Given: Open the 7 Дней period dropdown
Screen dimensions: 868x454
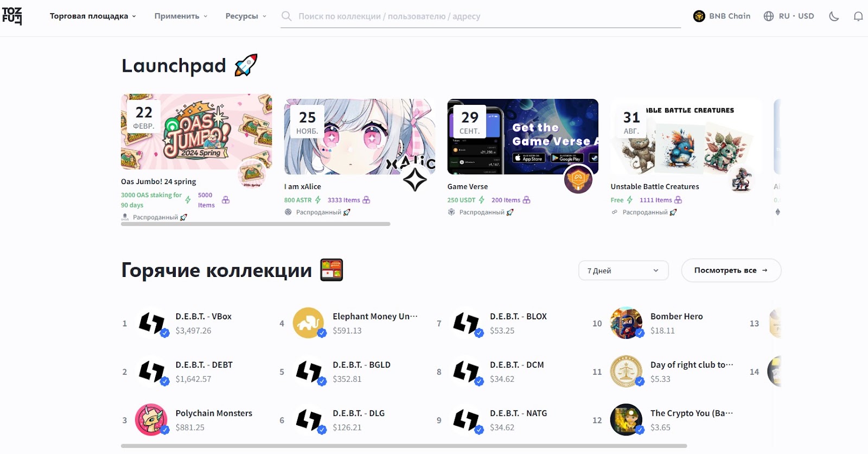Looking at the screenshot, I should 623,270.
